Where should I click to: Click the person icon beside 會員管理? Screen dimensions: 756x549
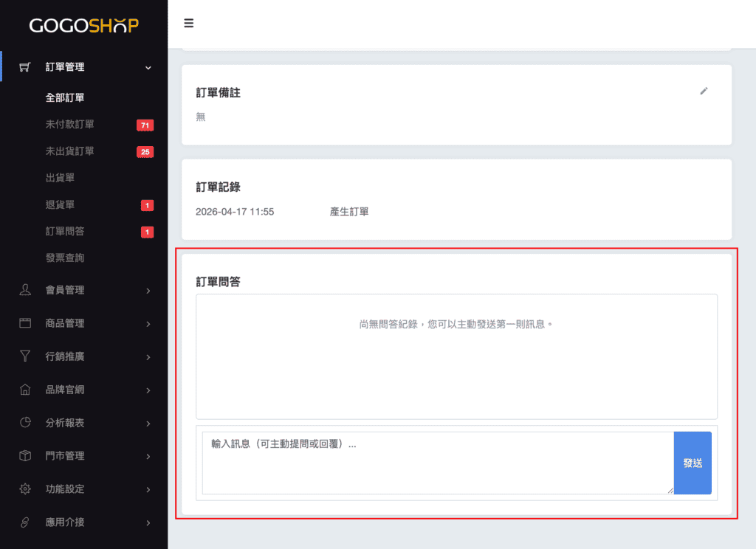pos(25,290)
